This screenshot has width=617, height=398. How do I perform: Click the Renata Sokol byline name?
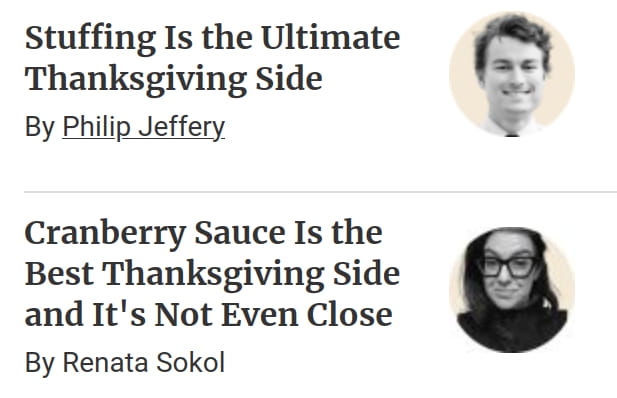coord(144,362)
